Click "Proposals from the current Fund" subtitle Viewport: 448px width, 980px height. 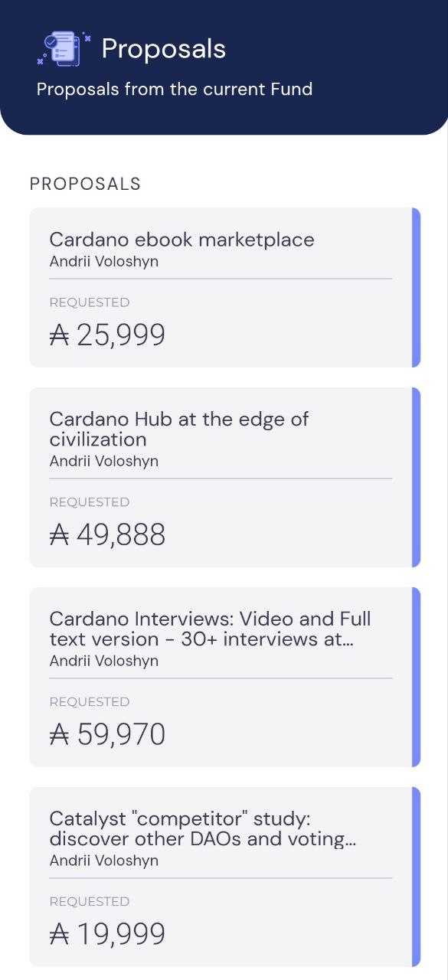coord(175,90)
